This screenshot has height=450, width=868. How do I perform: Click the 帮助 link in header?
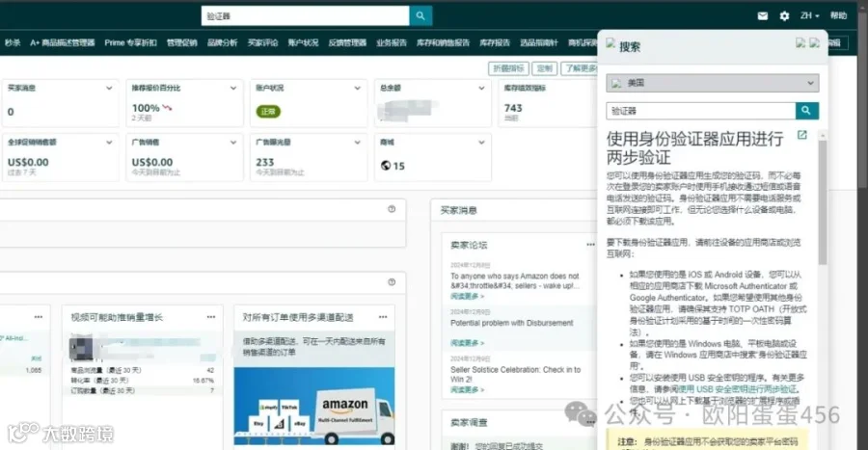(x=838, y=16)
